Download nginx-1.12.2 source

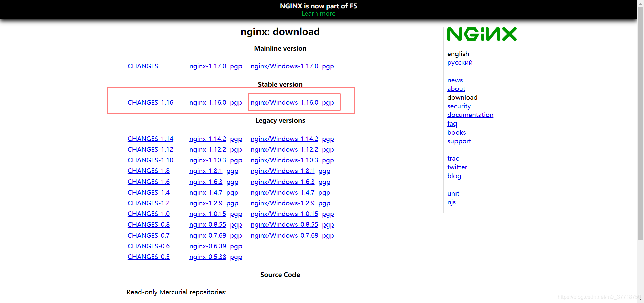tap(208, 149)
